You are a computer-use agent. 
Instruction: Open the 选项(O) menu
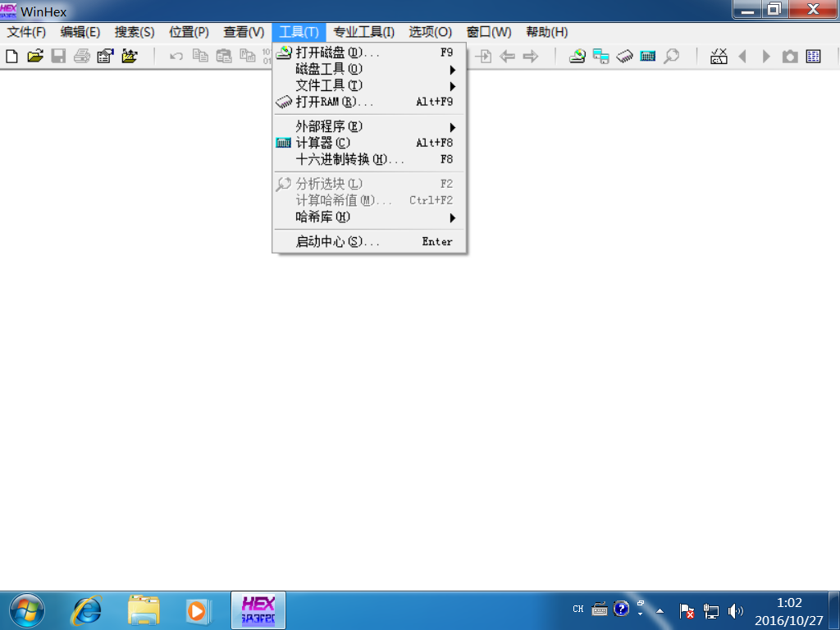[x=430, y=32]
